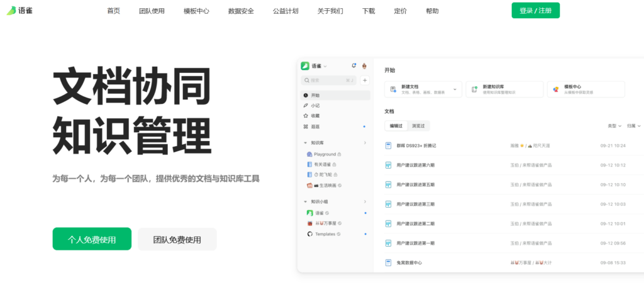Screen dimensions: 644x292
Task: Open 数据安全 in the top navigation
Action: (x=241, y=11)
